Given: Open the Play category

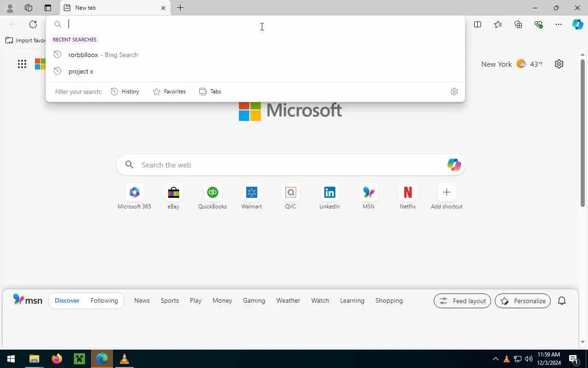Looking at the screenshot, I should coord(196,300).
